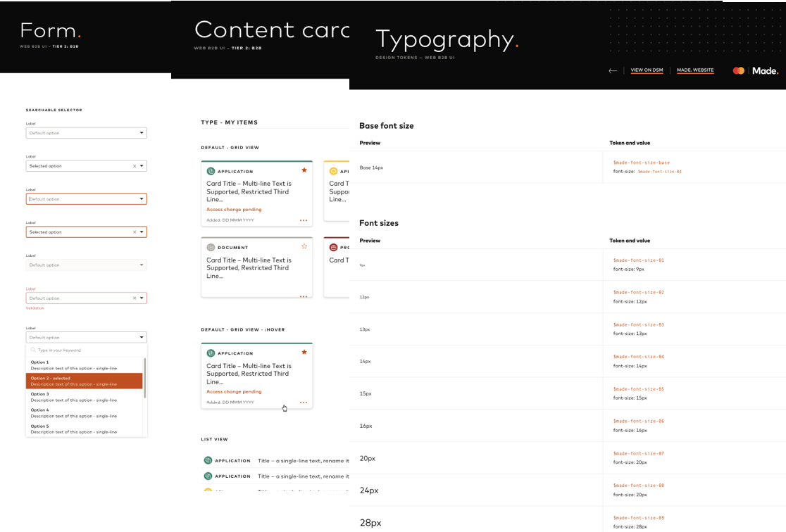786x532 pixels.
Task: Click the Font sizes heading
Action: (x=379, y=223)
